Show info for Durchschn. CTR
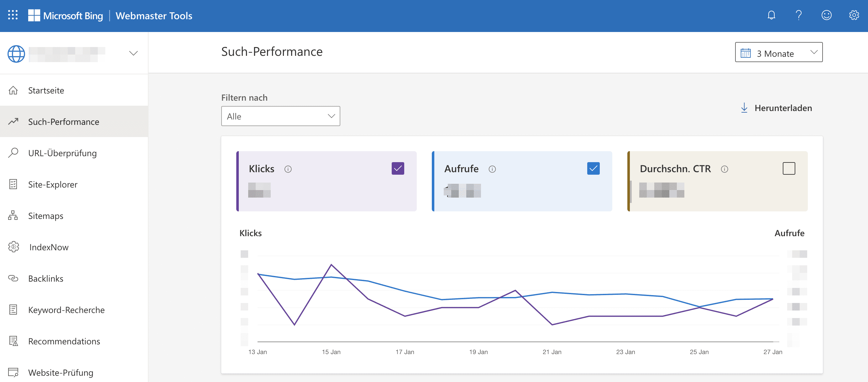The image size is (868, 382). pyautogui.click(x=724, y=169)
